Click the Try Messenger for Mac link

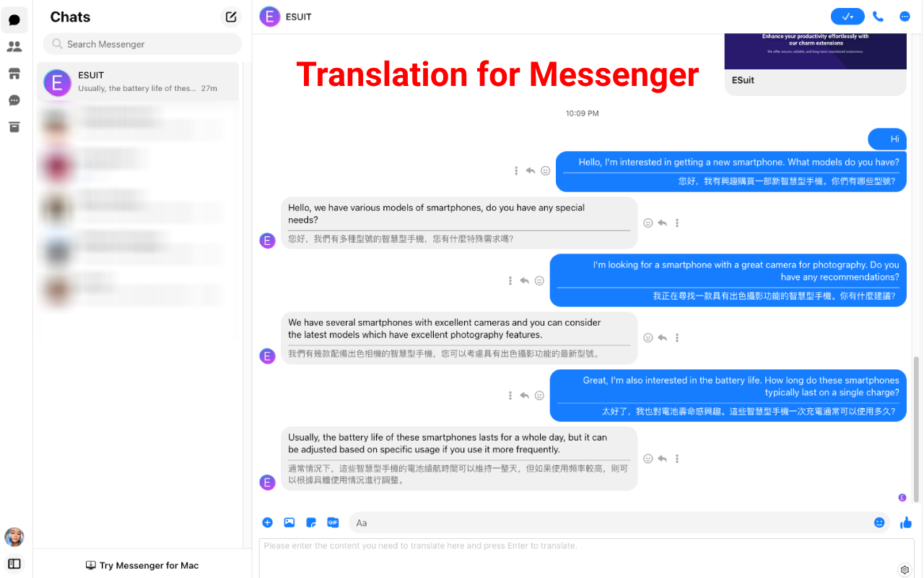coord(142,565)
